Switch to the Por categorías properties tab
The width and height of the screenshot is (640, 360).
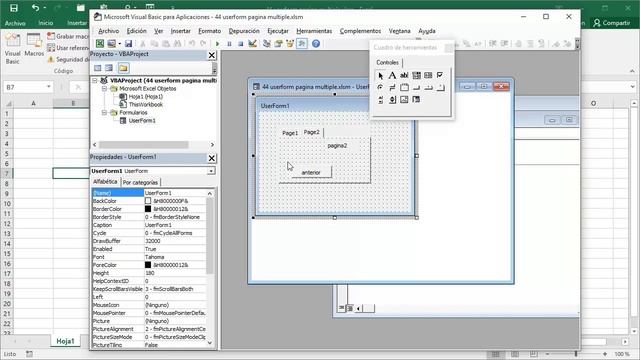pyautogui.click(x=140, y=182)
